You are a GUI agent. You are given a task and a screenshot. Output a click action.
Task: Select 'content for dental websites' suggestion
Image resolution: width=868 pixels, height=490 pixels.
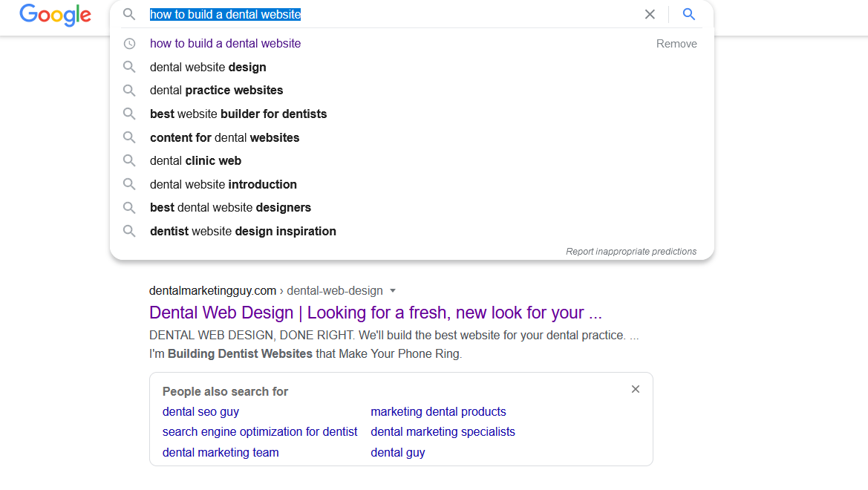tap(224, 138)
